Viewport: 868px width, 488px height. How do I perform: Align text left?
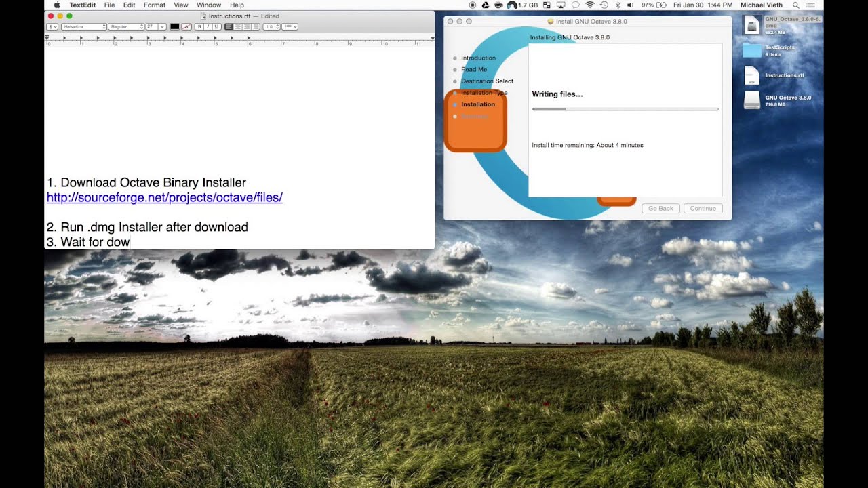click(229, 26)
